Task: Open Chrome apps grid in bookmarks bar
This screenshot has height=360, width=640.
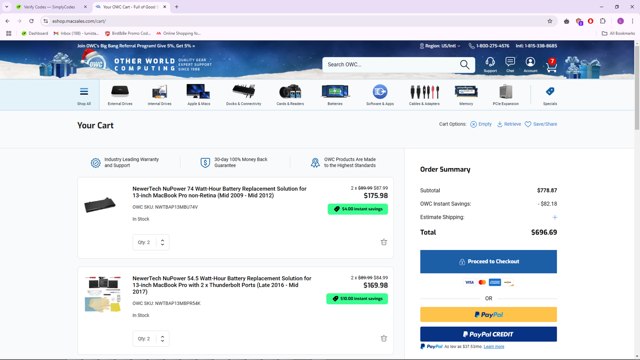Action: [x=9, y=33]
